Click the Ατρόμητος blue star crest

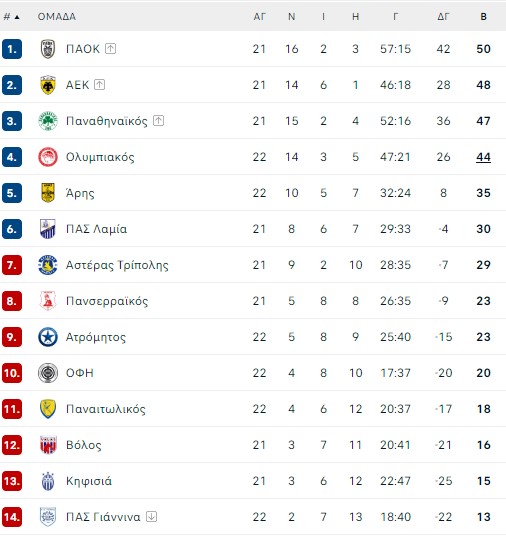tap(48, 337)
